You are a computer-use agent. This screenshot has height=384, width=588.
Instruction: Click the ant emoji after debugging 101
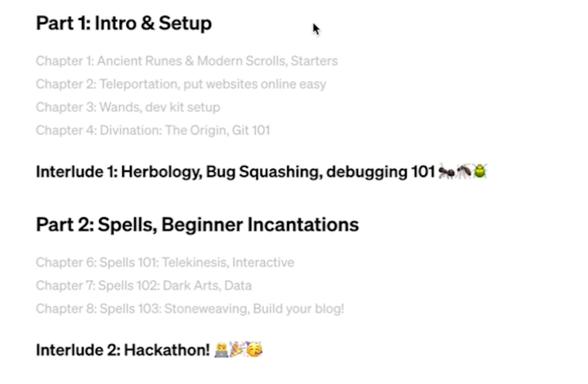click(x=446, y=171)
